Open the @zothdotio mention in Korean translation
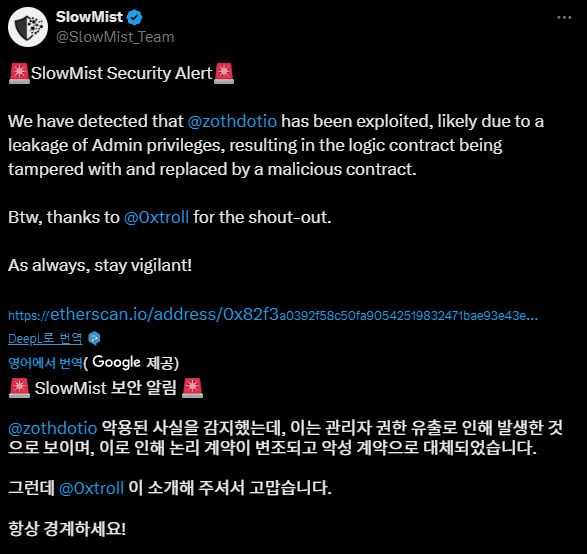Viewport: 587px width, 554px height. tap(52, 428)
